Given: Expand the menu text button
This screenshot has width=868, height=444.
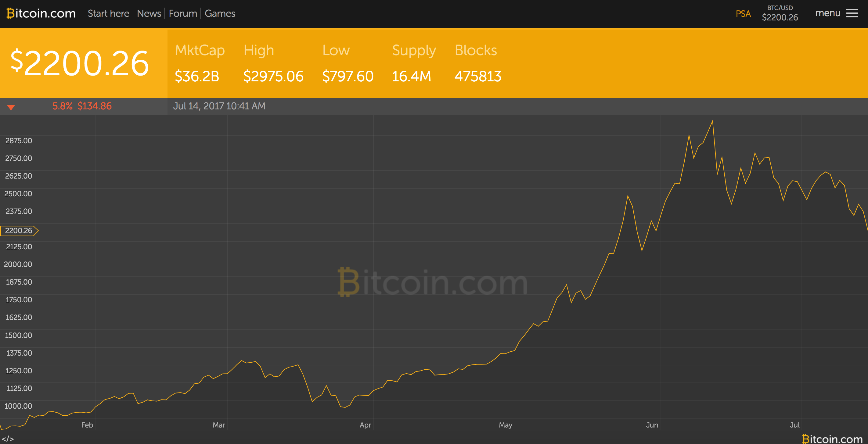Looking at the screenshot, I should (827, 13).
